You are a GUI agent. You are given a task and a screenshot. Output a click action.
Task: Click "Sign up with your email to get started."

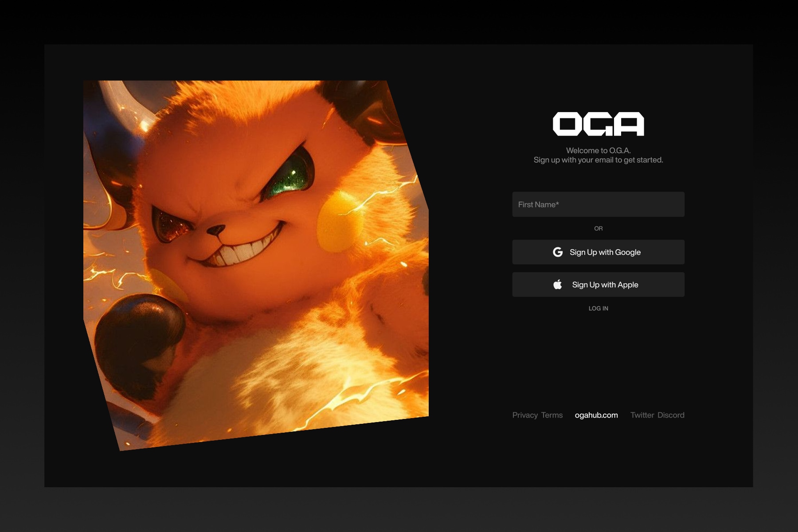598,160
